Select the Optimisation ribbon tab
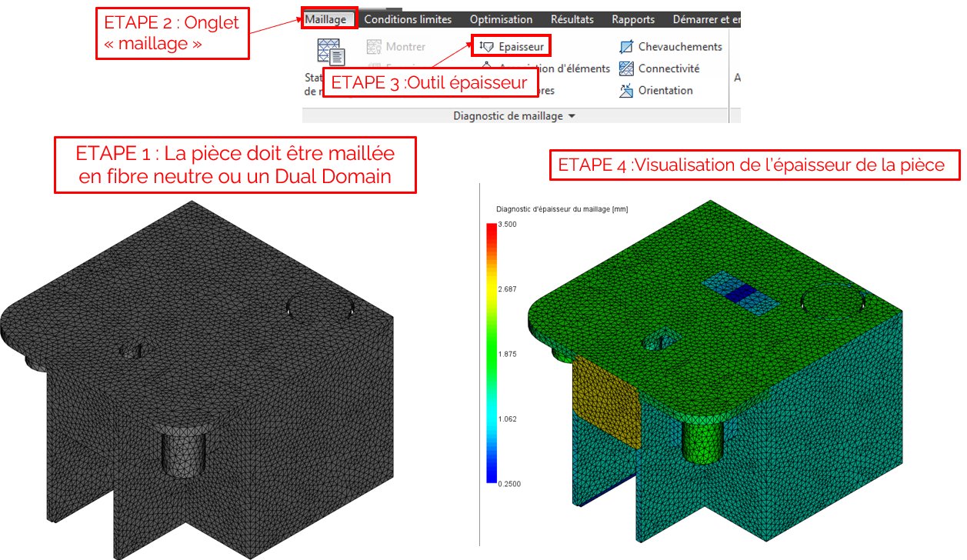Viewport: 967px width, 560px height. [x=501, y=19]
